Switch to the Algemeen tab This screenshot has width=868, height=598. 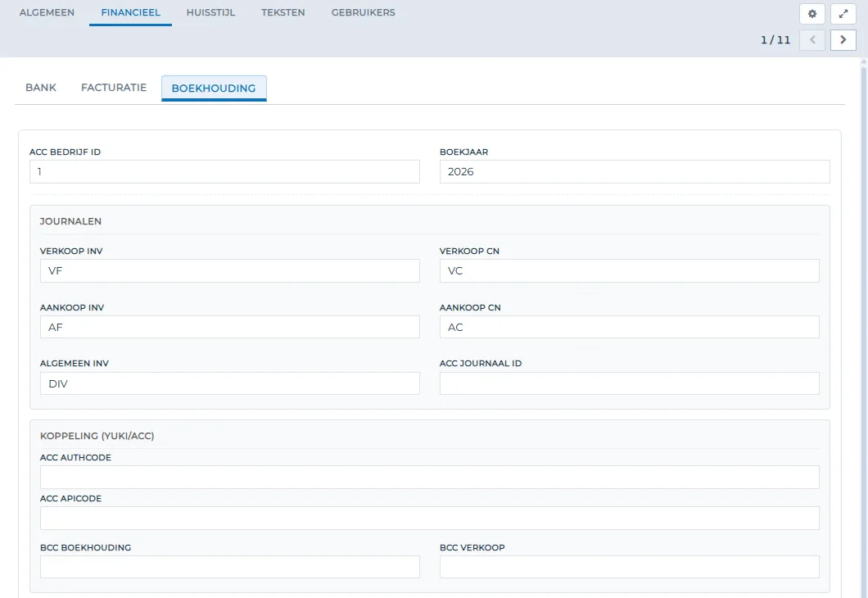coord(47,12)
